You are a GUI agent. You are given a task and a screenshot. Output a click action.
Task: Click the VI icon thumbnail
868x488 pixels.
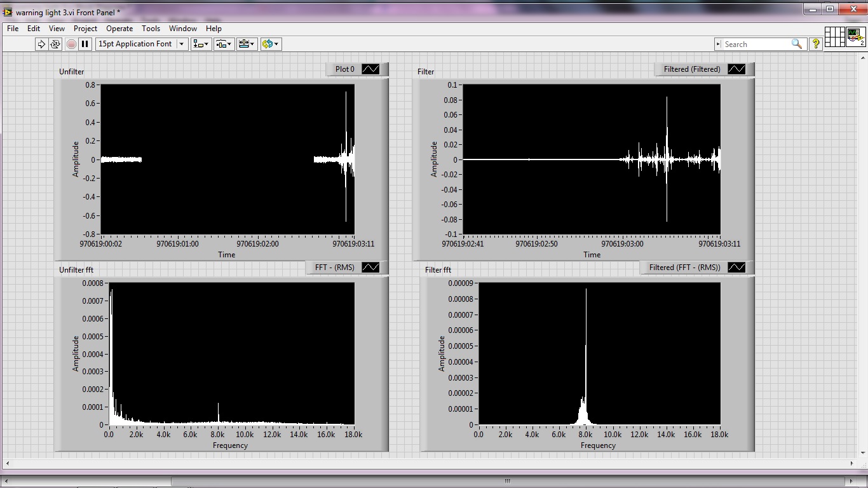click(x=856, y=36)
